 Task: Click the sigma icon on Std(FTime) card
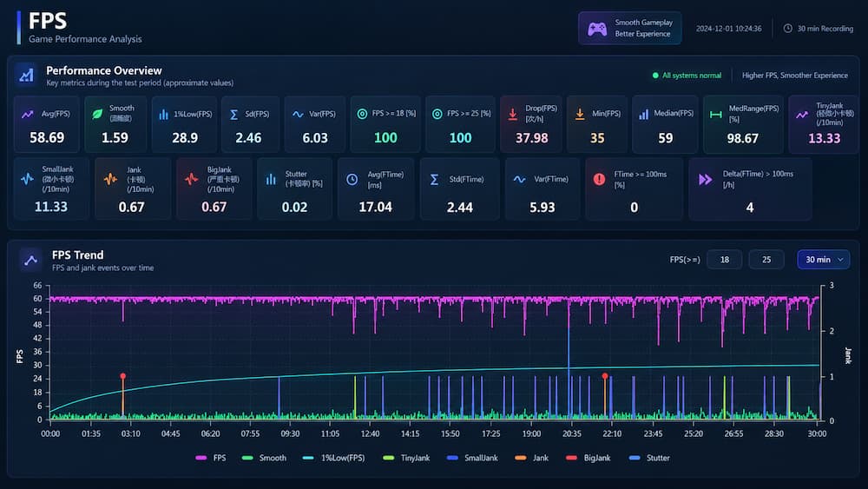(x=435, y=179)
